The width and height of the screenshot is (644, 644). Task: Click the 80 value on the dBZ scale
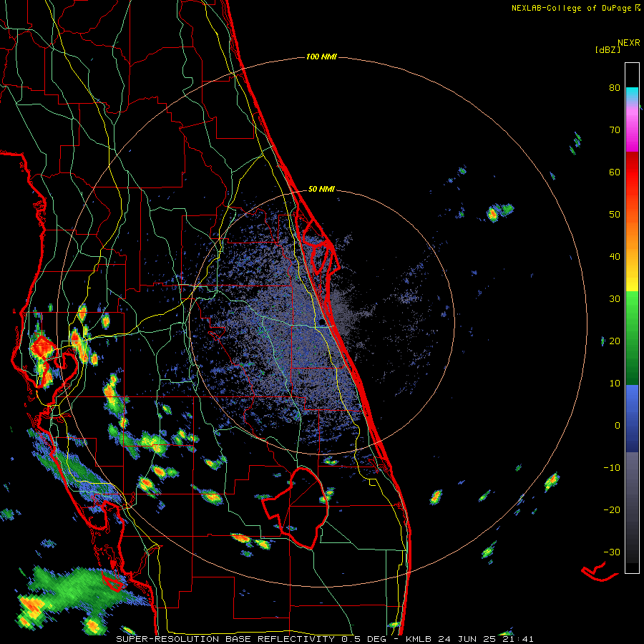pos(615,88)
